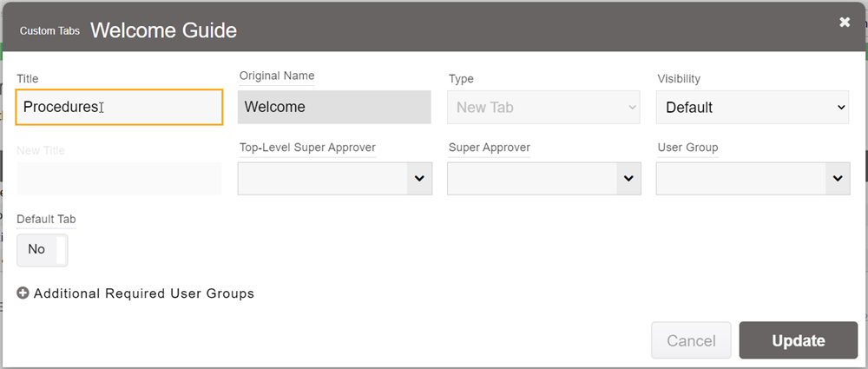Open the User Group dropdown

click(x=753, y=178)
